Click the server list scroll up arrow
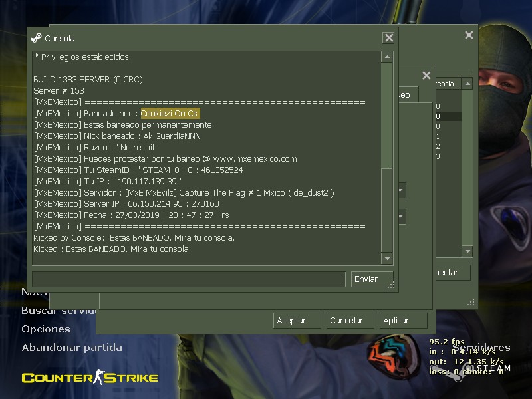The image size is (532, 399). tap(467, 84)
